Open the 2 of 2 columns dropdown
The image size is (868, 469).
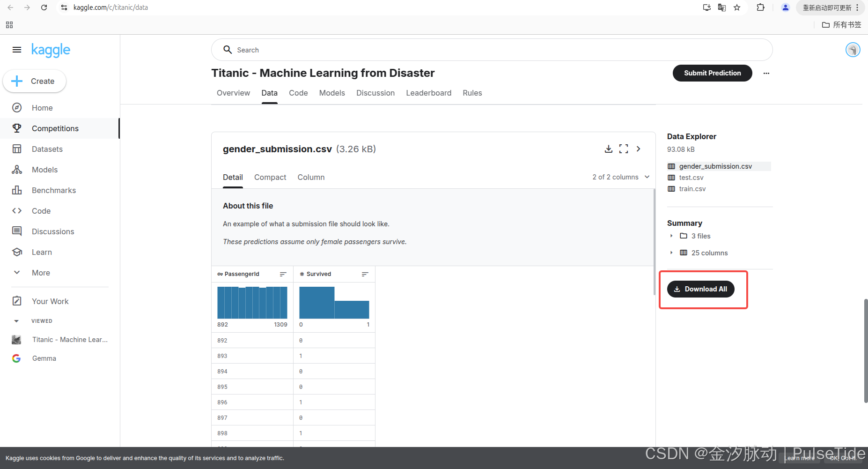[x=621, y=177]
